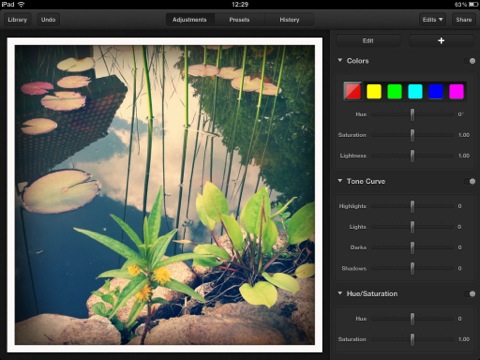The width and height of the screenshot is (480, 360).
Task: Collapse the Colors section
Action: [340, 60]
